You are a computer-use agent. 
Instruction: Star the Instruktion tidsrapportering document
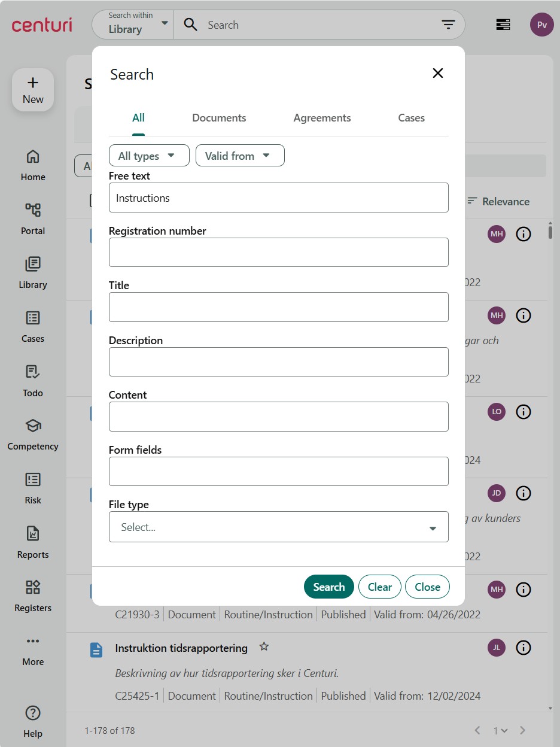pos(264,647)
